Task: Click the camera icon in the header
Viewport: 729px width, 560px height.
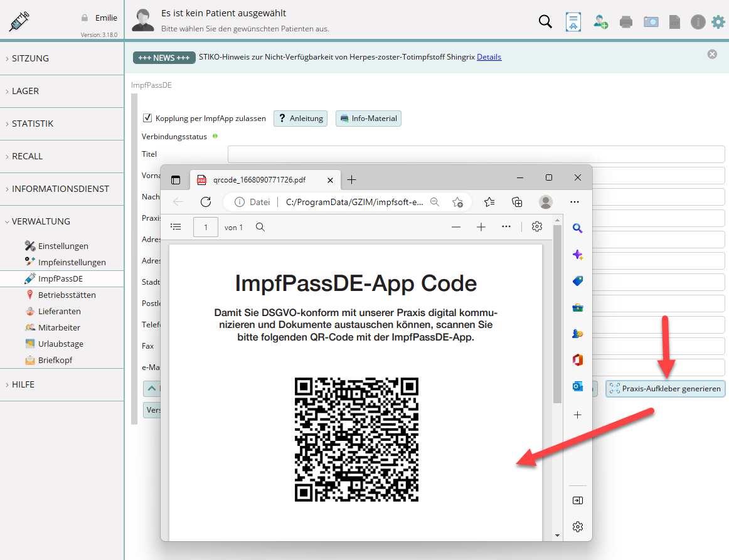Action: 651,22
